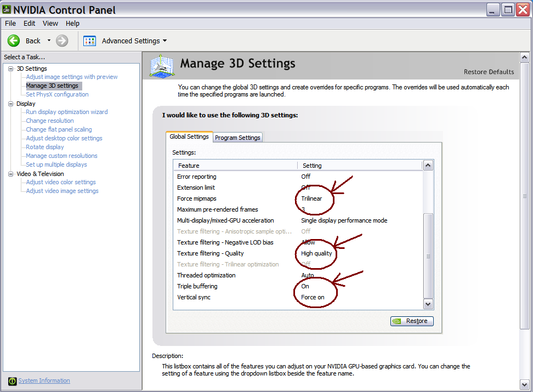Click the Restore button
533x392 pixels.
412,321
